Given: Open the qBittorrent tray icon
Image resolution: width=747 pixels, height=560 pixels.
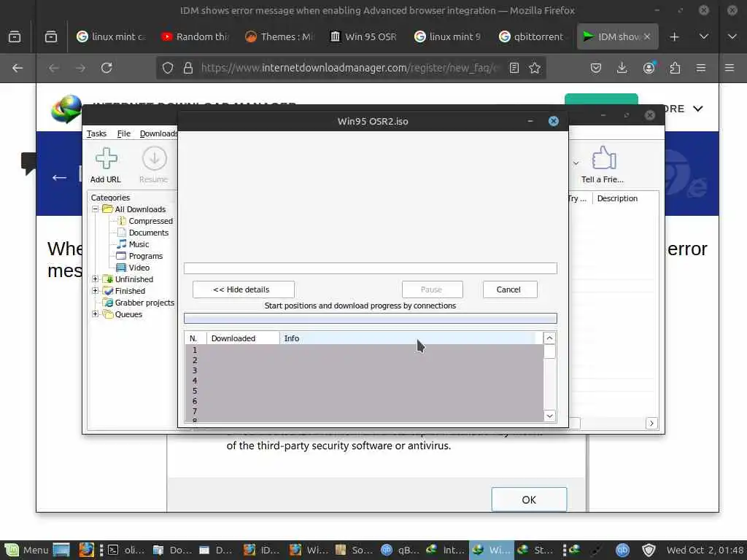Looking at the screenshot, I should [622, 550].
